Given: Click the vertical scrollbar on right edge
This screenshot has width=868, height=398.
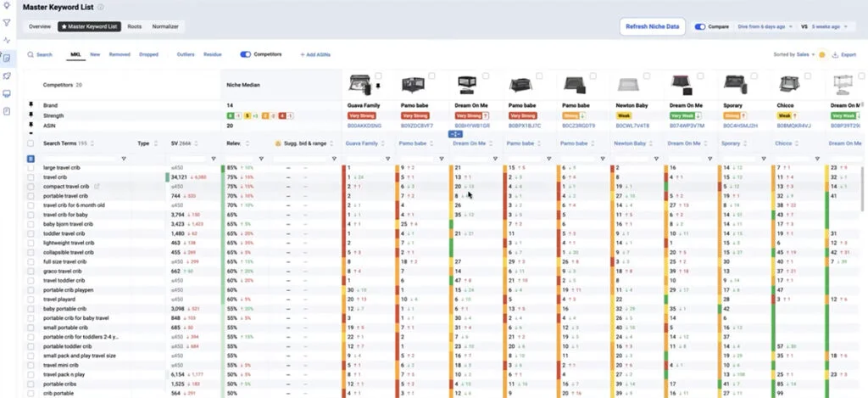Looking at the screenshot, I should 862,188.
